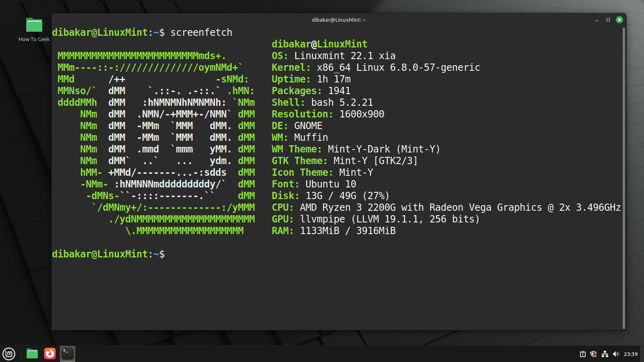Click the terminal's vertical scrollbar

[624, 177]
